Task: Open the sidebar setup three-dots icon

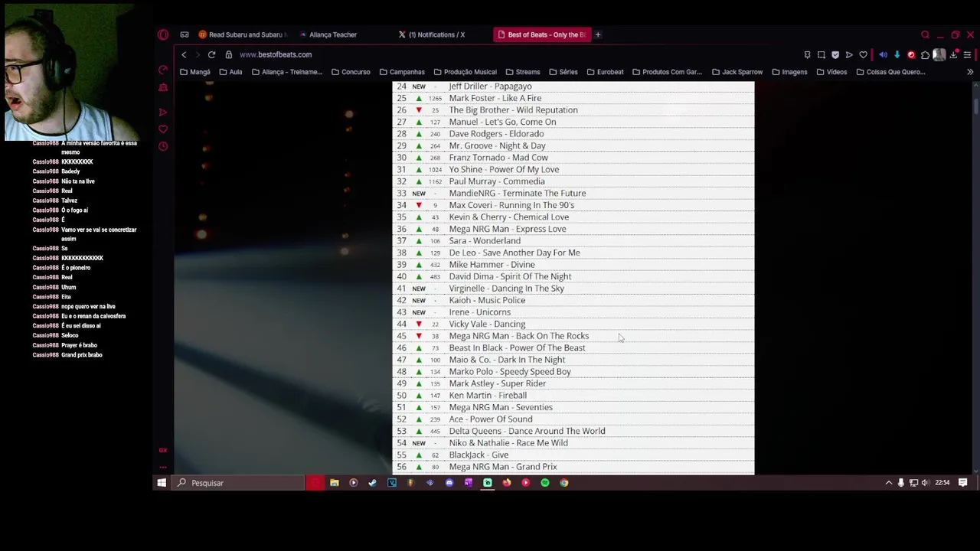Action: click(163, 467)
